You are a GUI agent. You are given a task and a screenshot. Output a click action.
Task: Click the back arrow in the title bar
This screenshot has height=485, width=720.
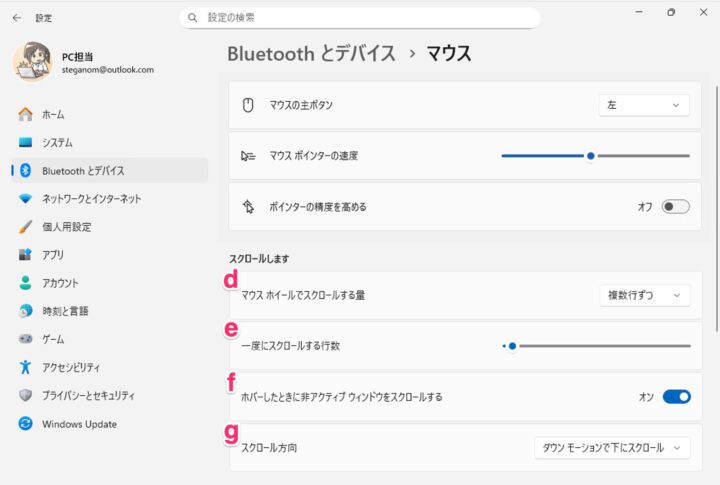pyautogui.click(x=17, y=17)
